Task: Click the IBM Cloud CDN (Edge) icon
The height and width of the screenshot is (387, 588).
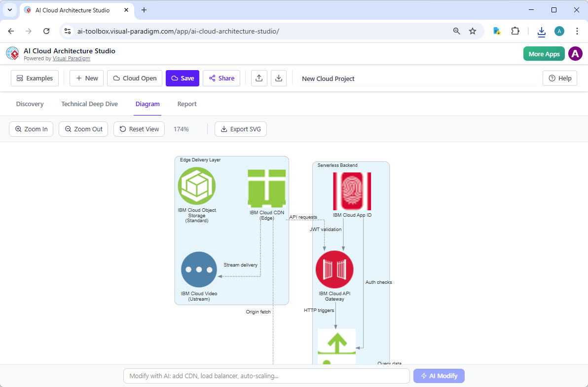Action: (266, 188)
